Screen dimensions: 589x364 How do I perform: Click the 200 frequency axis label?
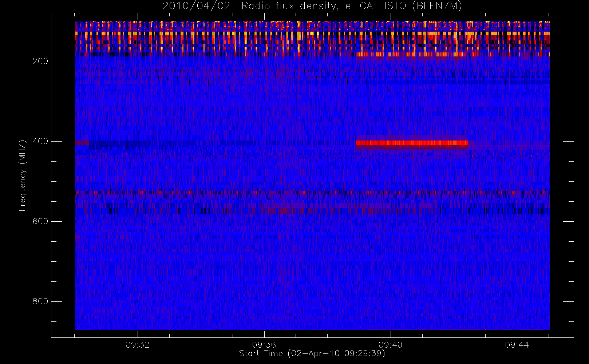pos(40,61)
